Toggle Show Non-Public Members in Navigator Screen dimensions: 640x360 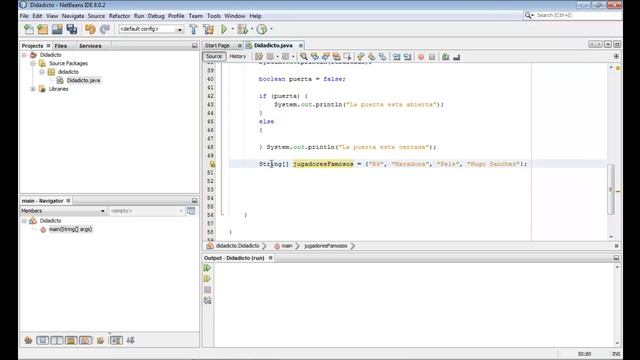(x=71, y=340)
